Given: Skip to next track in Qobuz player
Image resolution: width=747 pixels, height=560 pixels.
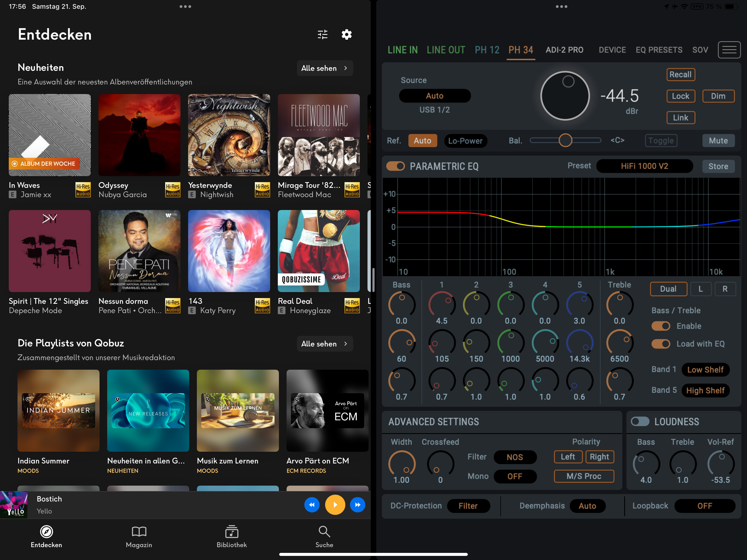Looking at the screenshot, I should coord(358,504).
